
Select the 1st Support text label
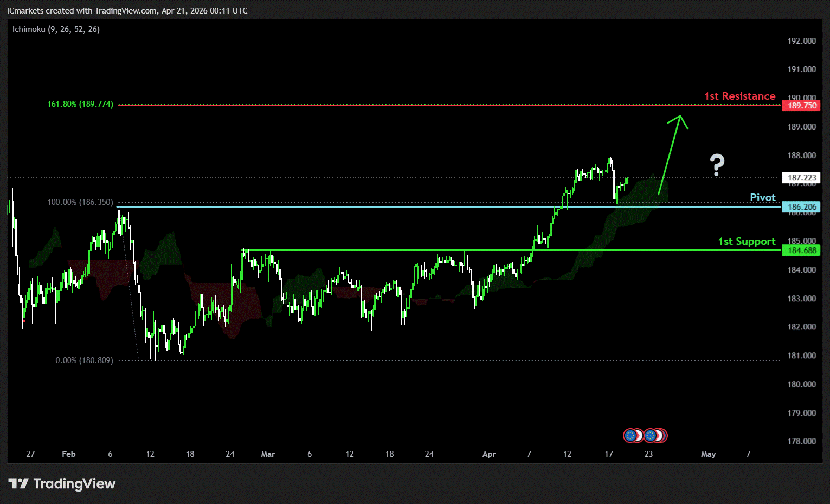(747, 241)
